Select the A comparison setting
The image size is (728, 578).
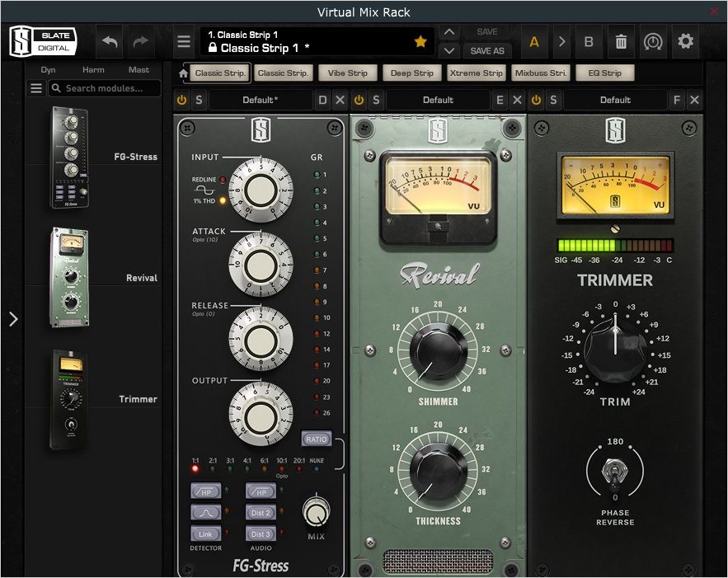pos(534,42)
